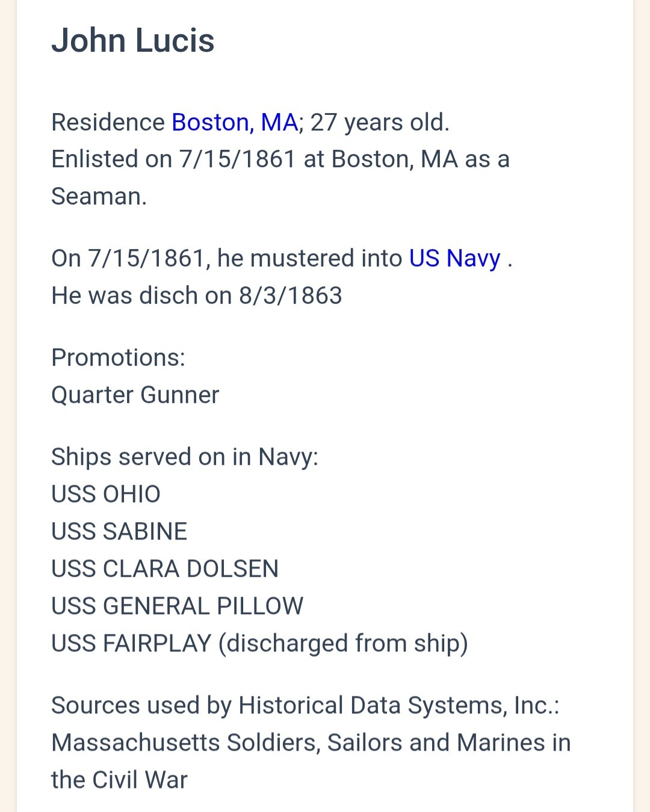Click the USS CLARA DOLSEN entry

coord(165,569)
